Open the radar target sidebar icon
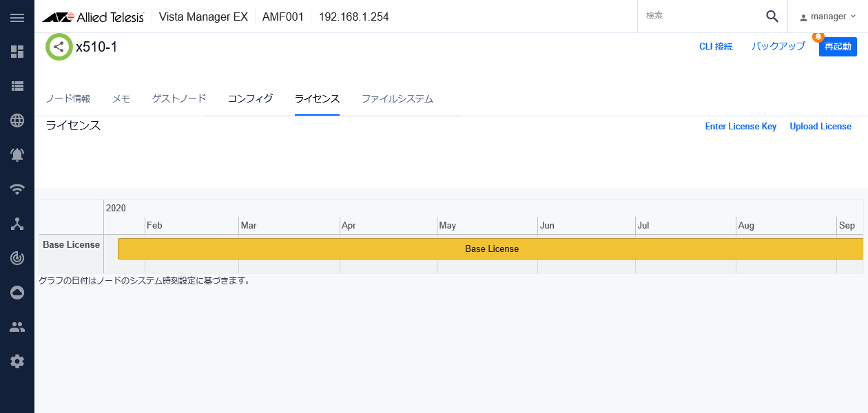This screenshot has width=868, height=413. (x=17, y=258)
